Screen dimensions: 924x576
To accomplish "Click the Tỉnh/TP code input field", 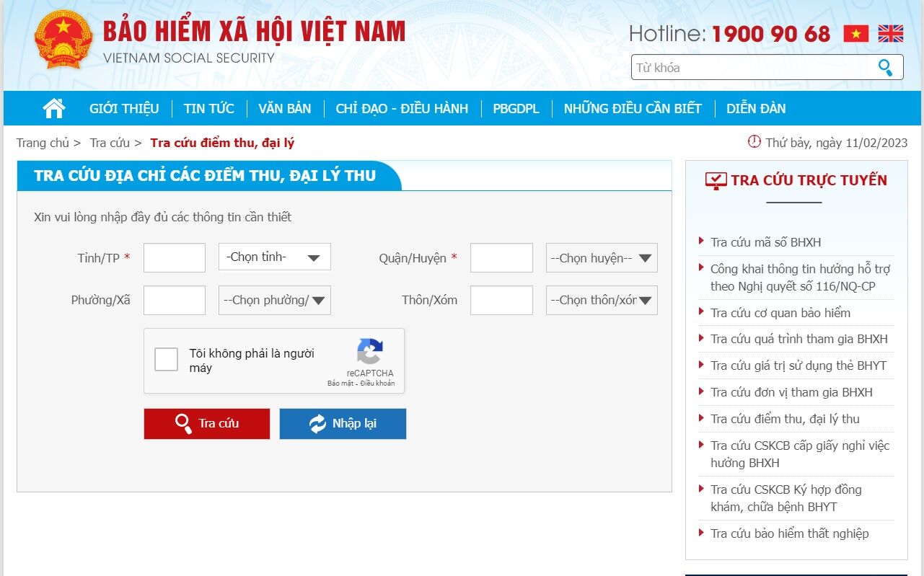I will click(175, 258).
